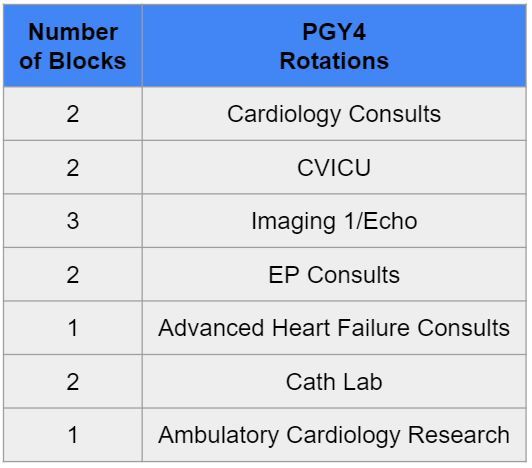Viewport: 532px width, 468px height.
Task: Click block count next to Cath Lab
Action: [x=73, y=381]
